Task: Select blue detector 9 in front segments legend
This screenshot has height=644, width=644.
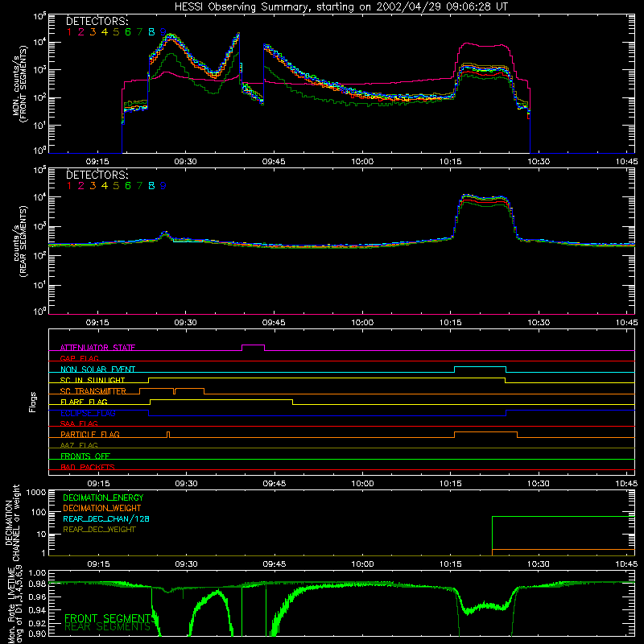Action: click(x=163, y=32)
